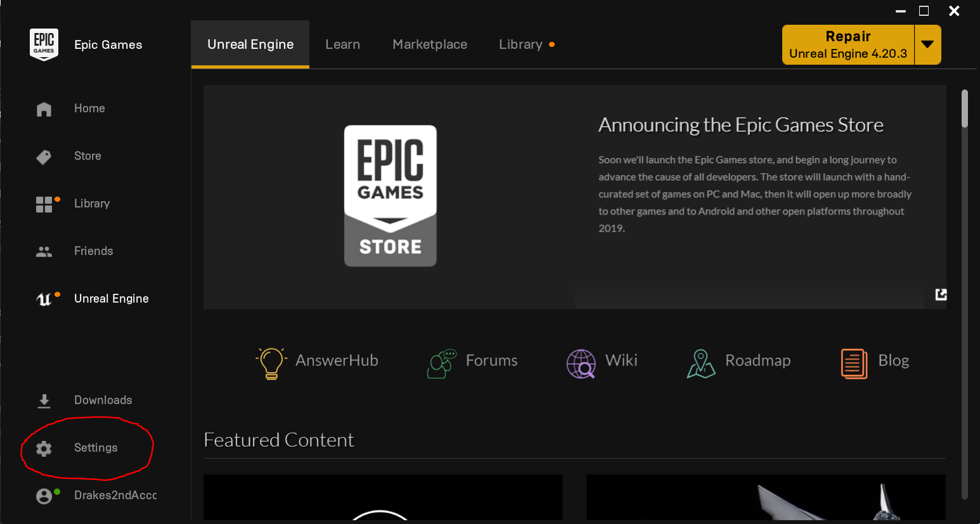Open Drakes2ndAccc account name

(115, 495)
